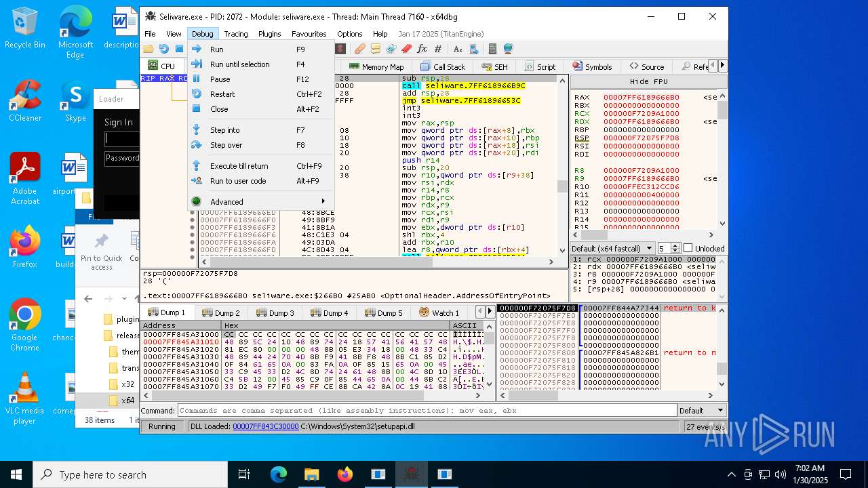Screen dimensions: 868x488
Task: Open Microsoft Edge desktop icon
Action: click(x=75, y=33)
